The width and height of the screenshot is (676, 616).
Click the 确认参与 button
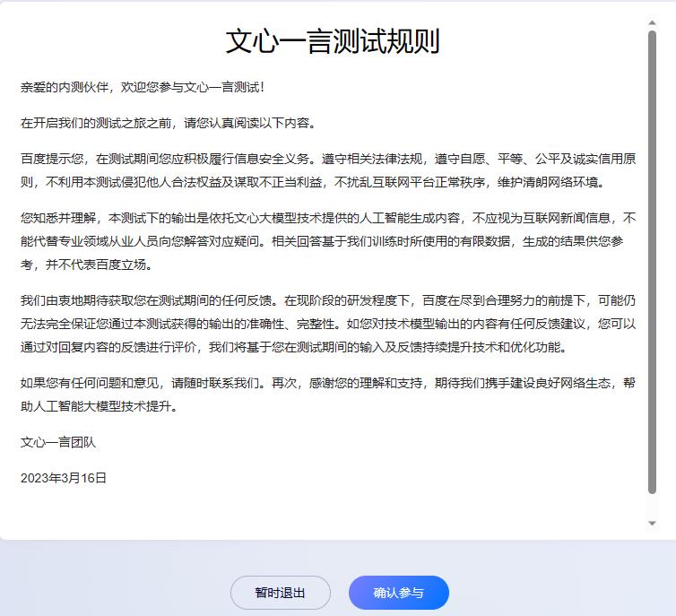399,593
